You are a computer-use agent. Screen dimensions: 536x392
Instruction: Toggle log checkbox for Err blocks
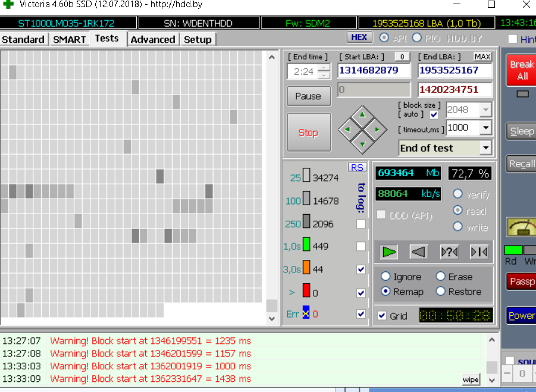tap(361, 313)
